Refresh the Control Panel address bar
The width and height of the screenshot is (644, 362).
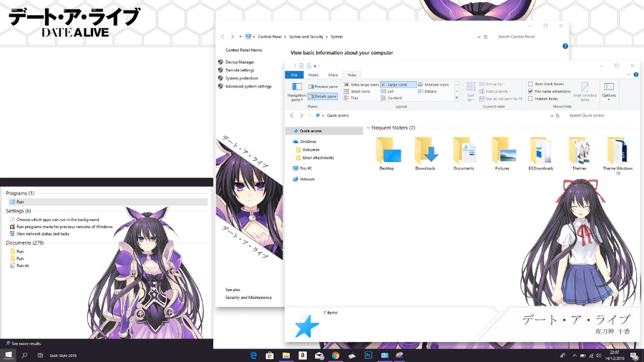485,37
